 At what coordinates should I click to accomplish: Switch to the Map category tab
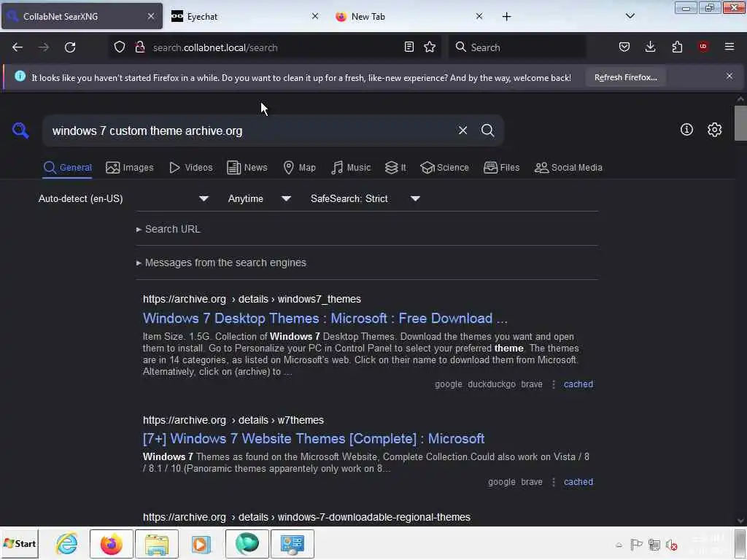pyautogui.click(x=299, y=168)
